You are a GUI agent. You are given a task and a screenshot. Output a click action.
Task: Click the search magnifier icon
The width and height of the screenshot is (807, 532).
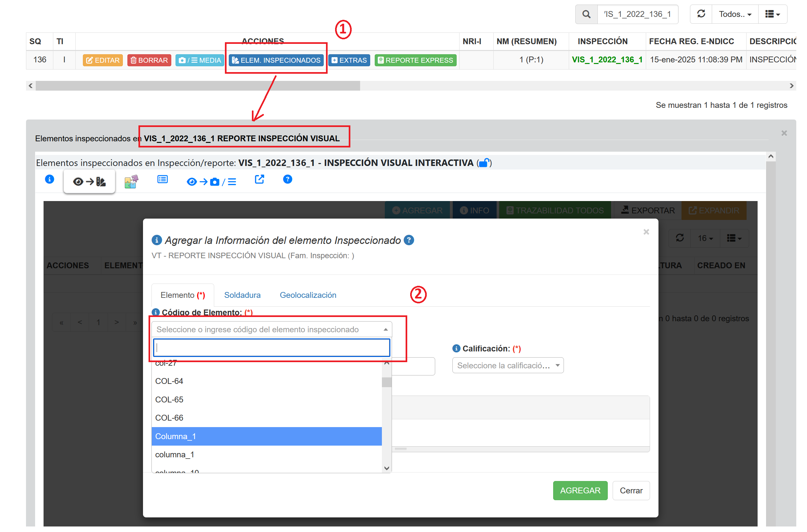pos(586,14)
